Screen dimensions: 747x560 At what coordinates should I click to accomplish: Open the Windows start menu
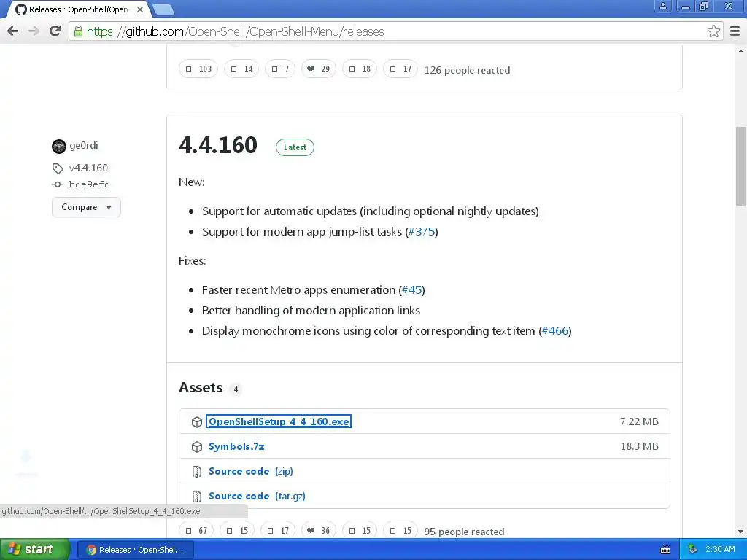(x=34, y=549)
